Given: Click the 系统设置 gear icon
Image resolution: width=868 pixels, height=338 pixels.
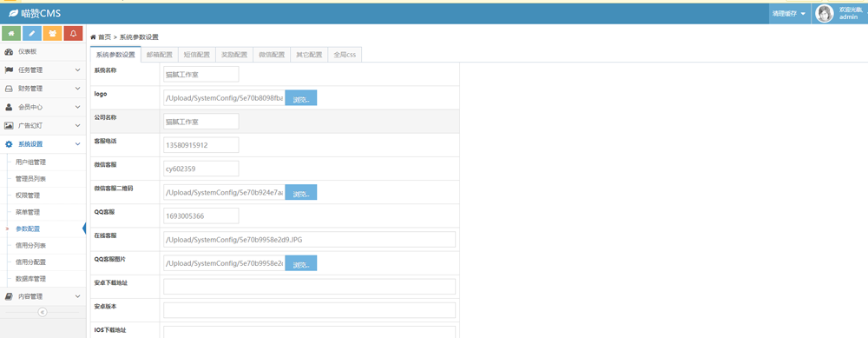Looking at the screenshot, I should 9,144.
